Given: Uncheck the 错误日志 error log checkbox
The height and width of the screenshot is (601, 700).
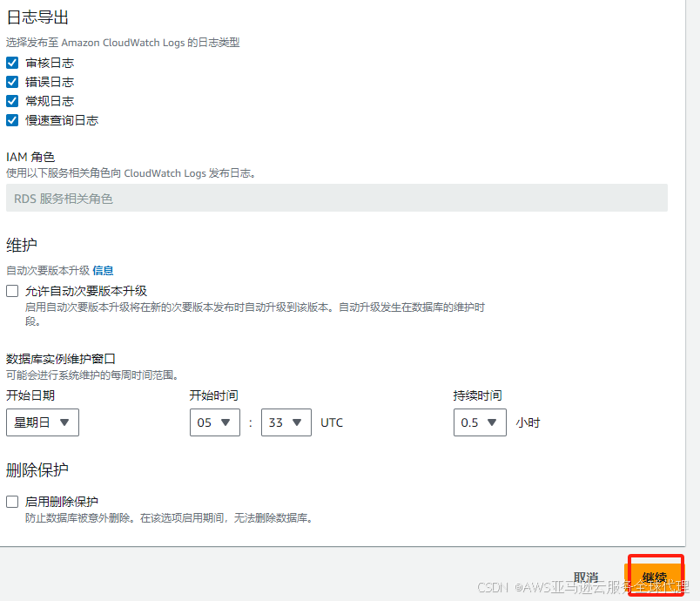Looking at the screenshot, I should [x=12, y=82].
